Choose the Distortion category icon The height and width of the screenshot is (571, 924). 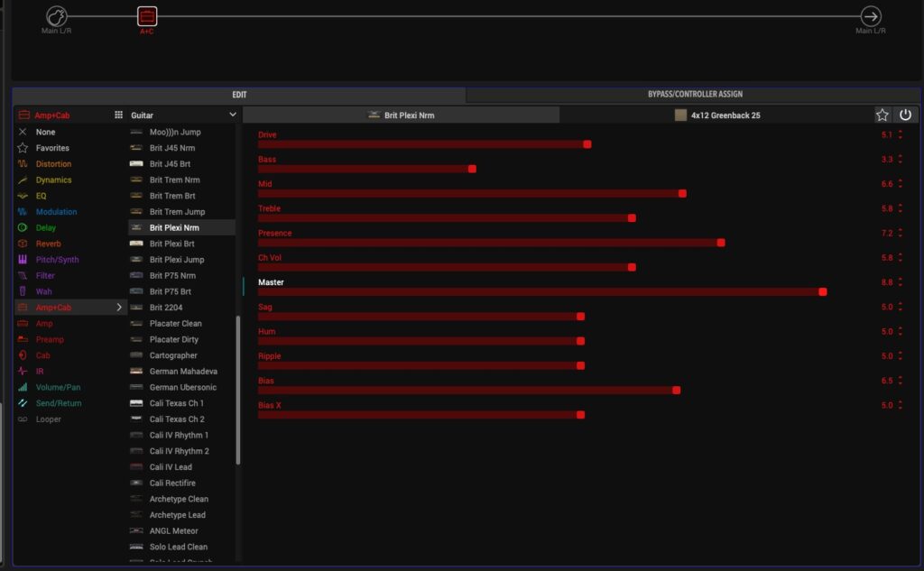tap(23, 164)
